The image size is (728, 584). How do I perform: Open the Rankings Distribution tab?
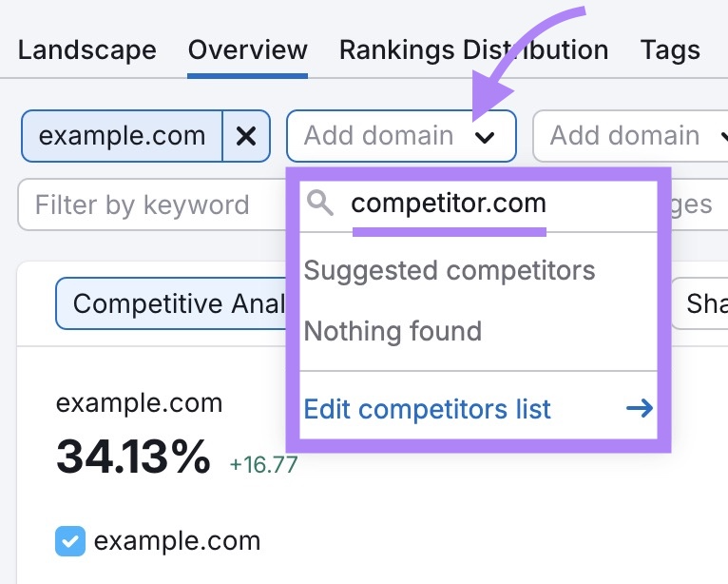[473, 49]
